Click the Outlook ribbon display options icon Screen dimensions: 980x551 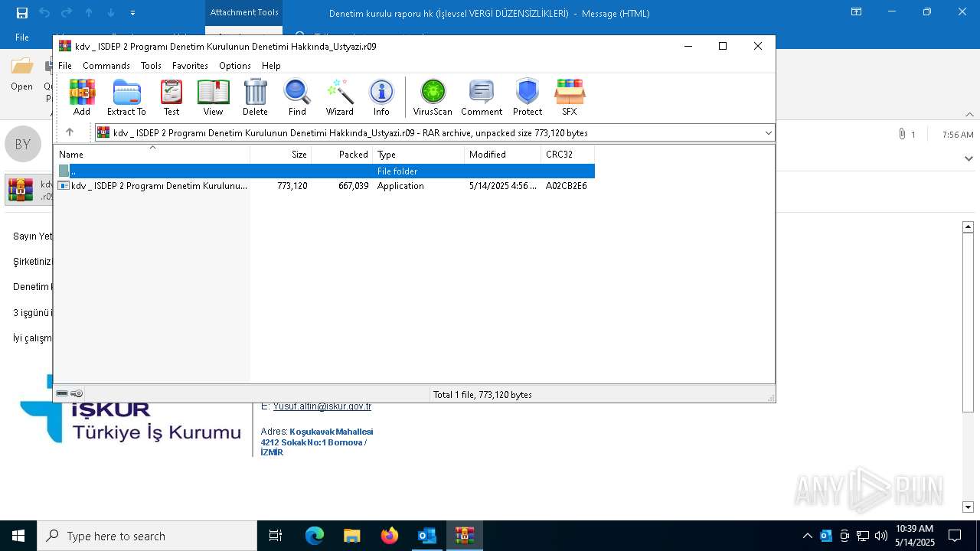tap(857, 12)
